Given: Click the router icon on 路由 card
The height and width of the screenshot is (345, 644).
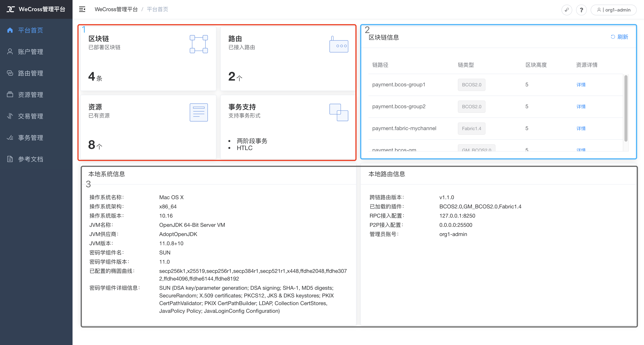Looking at the screenshot, I should pos(339,44).
